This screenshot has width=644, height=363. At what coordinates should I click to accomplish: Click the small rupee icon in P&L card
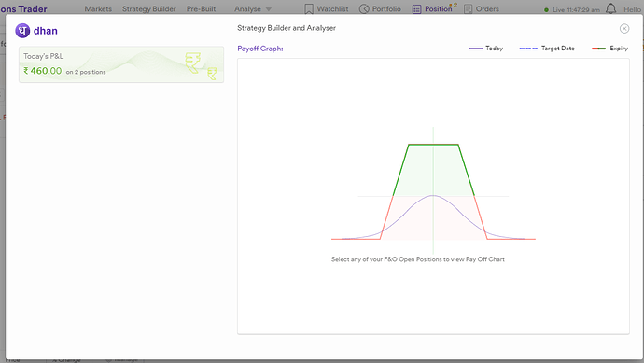point(212,74)
